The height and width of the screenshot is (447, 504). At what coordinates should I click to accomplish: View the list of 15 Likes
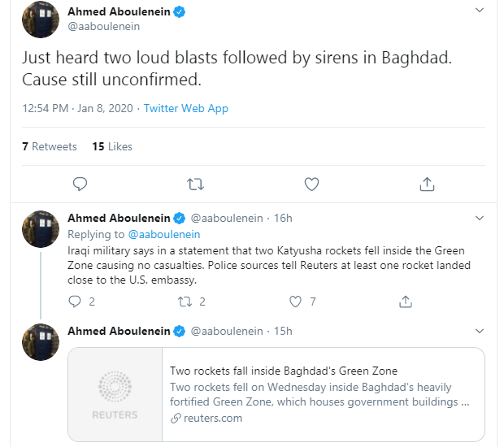tap(112, 146)
